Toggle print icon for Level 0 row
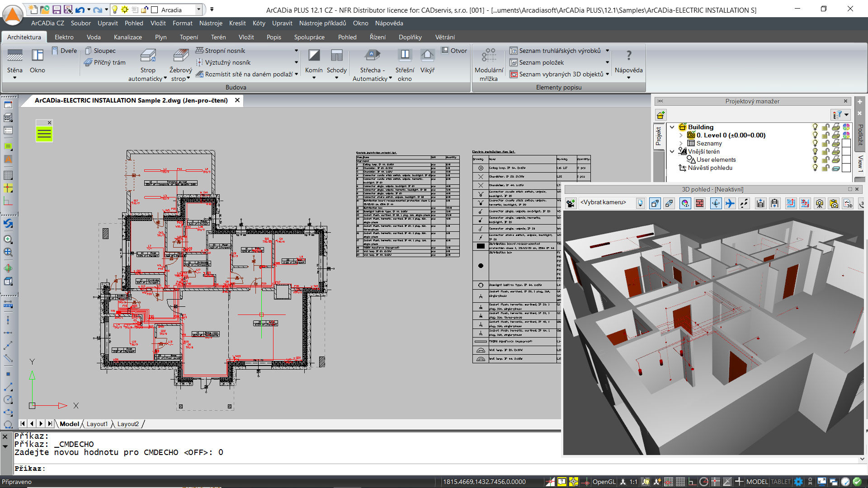Image resolution: width=868 pixels, height=488 pixels. pos(836,135)
